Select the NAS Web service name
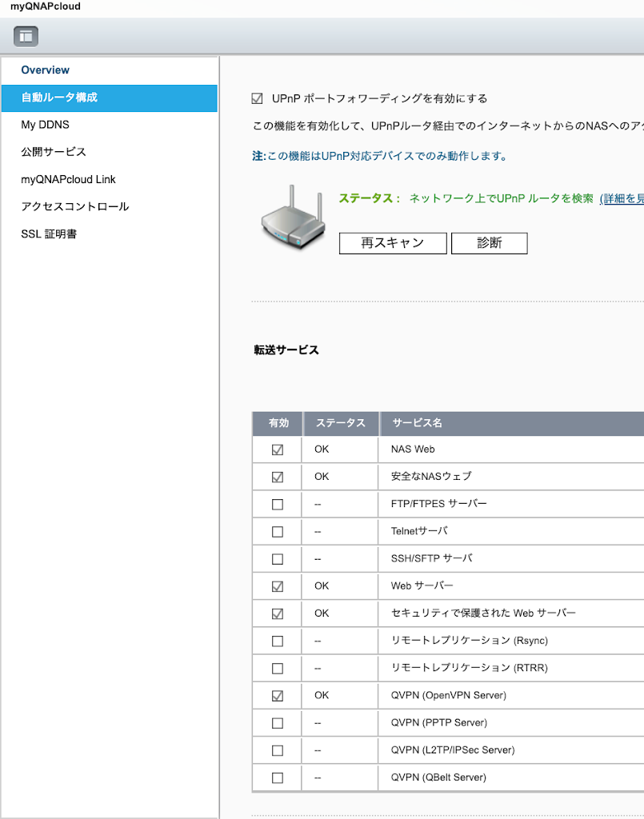Viewport: 644px width, 819px height. pos(413,449)
